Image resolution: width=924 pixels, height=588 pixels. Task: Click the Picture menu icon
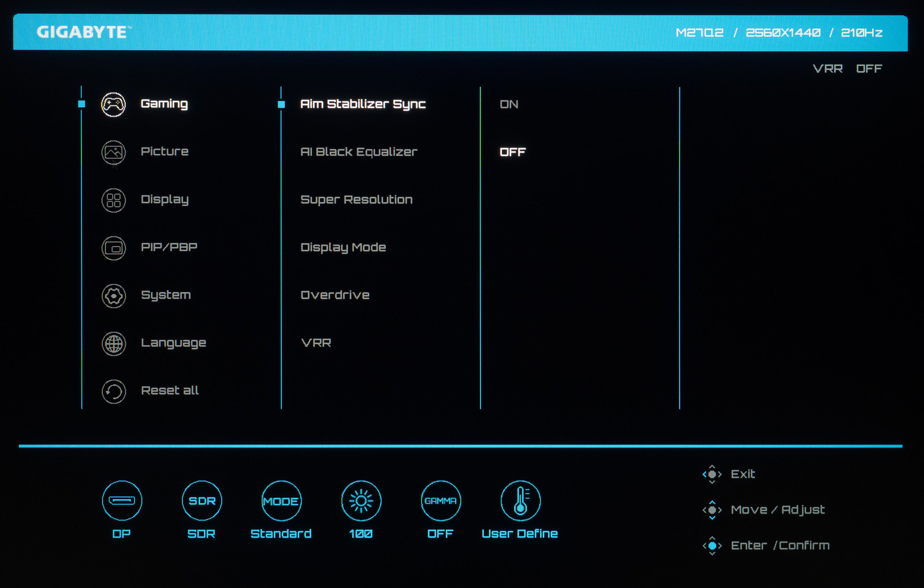(x=114, y=152)
